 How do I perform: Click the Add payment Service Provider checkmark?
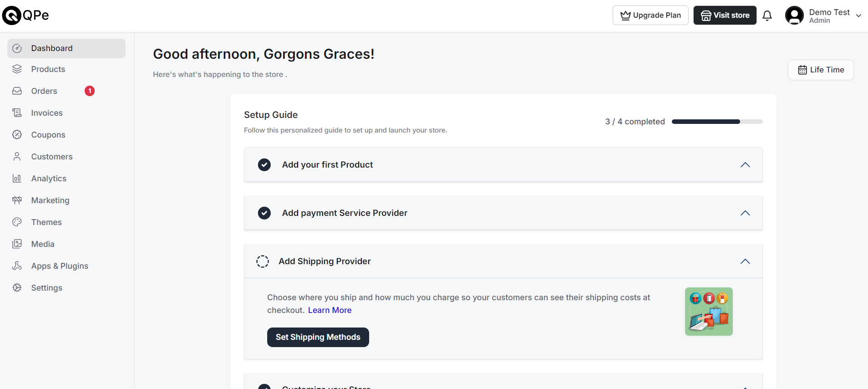click(264, 213)
